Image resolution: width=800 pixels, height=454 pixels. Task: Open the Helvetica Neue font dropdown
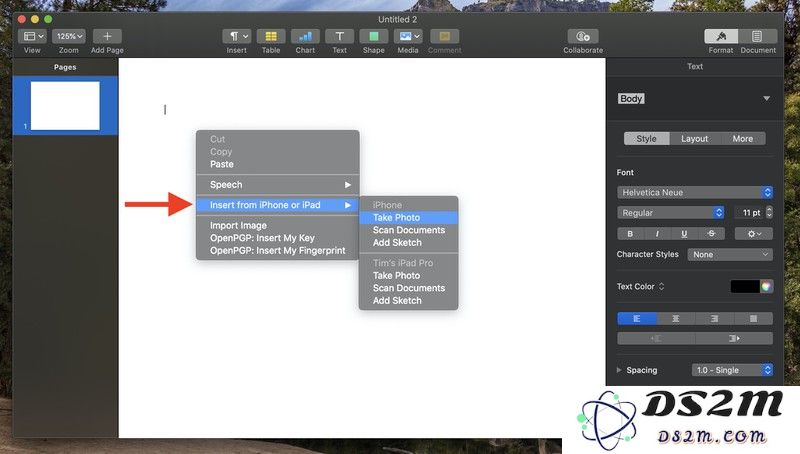(694, 192)
